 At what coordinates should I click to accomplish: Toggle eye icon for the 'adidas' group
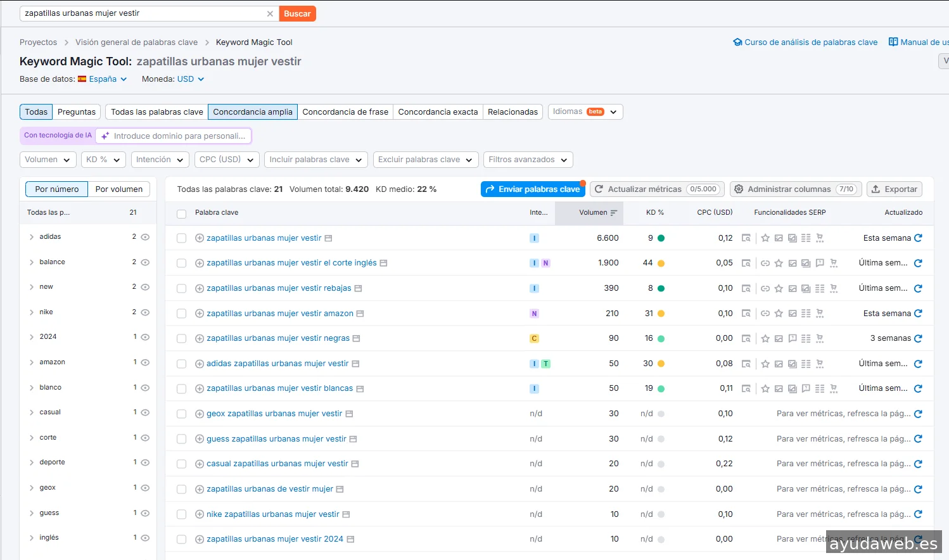coord(145,237)
